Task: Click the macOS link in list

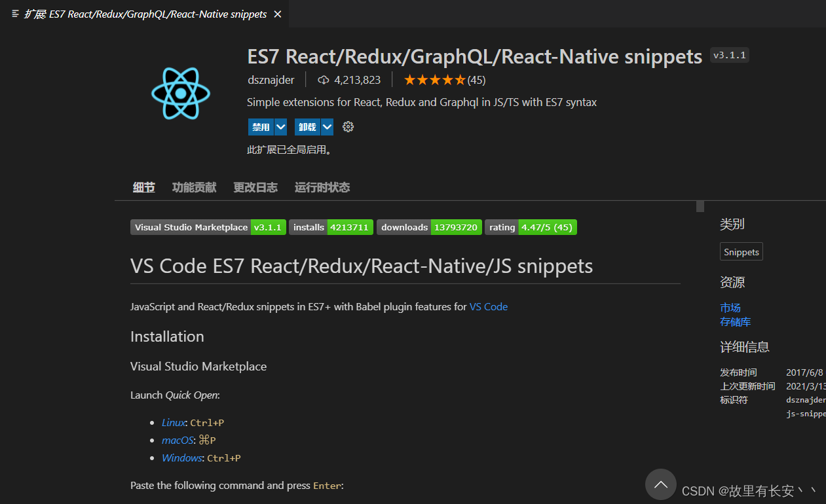Action: click(x=178, y=441)
